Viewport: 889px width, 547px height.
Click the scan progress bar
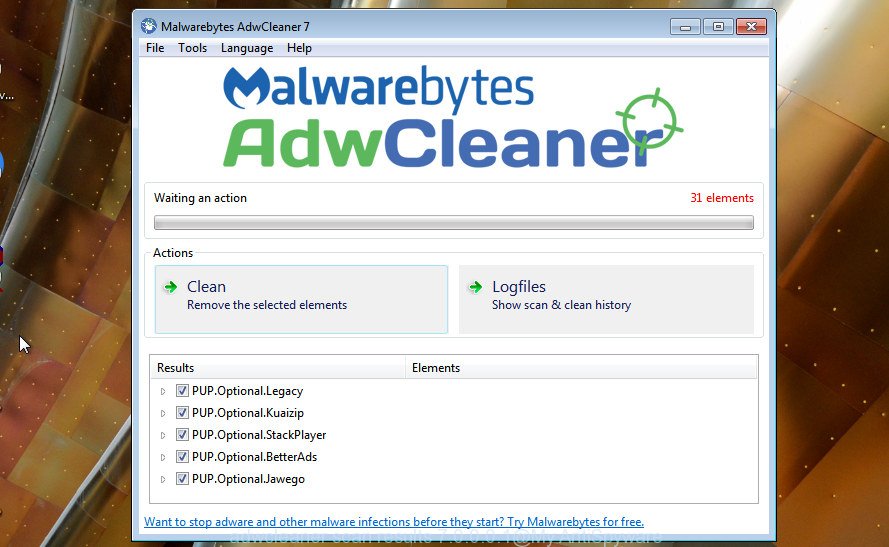454,223
